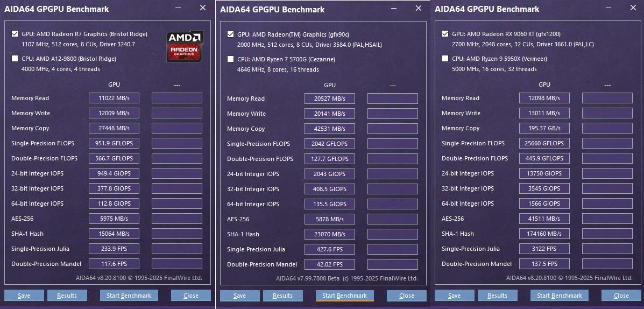Select the 41511 MB/s AES-256 value
The image size is (644, 309).
(x=544, y=219)
